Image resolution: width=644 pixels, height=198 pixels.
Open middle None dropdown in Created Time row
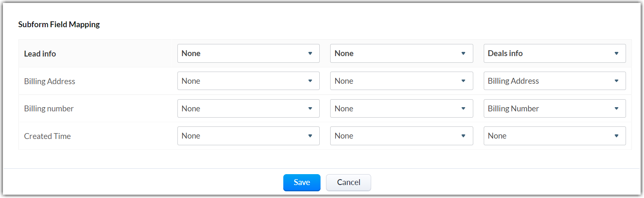point(401,136)
